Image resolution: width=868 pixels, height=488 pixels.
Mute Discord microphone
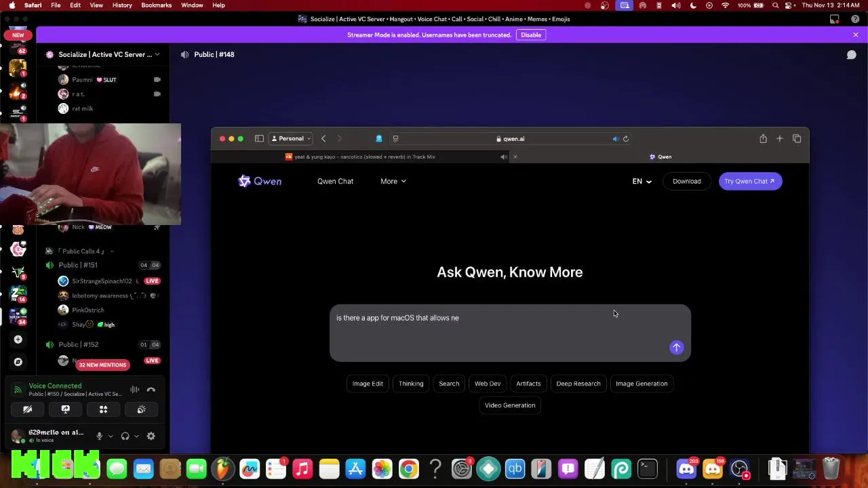(99, 436)
